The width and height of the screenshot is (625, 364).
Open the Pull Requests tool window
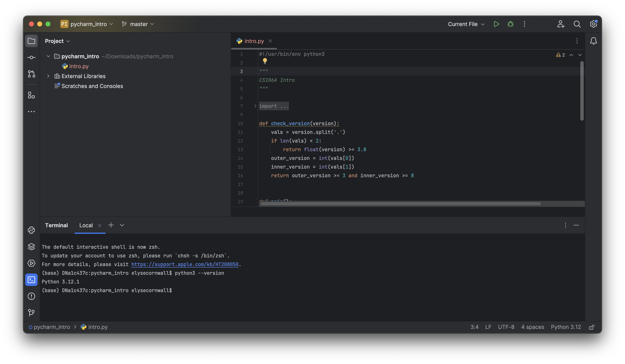[x=31, y=74]
